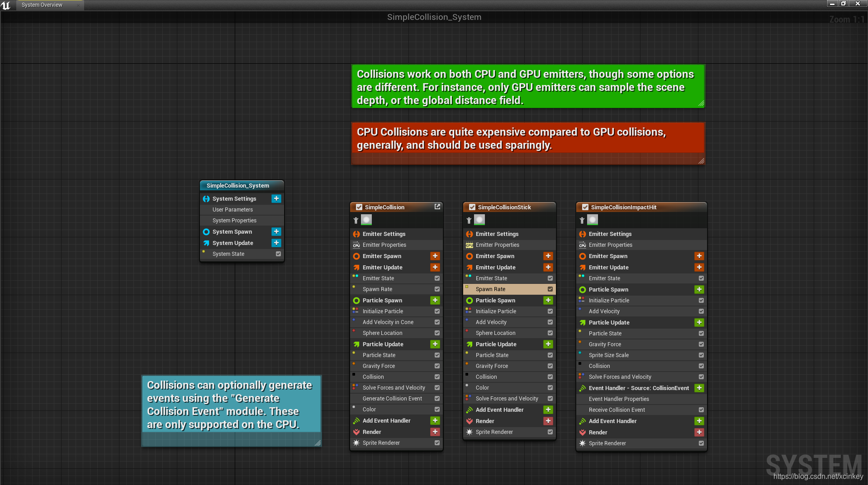The height and width of the screenshot is (485, 868).
Task: Disable Add Velocity in Cone checkbox
Action: click(x=437, y=322)
